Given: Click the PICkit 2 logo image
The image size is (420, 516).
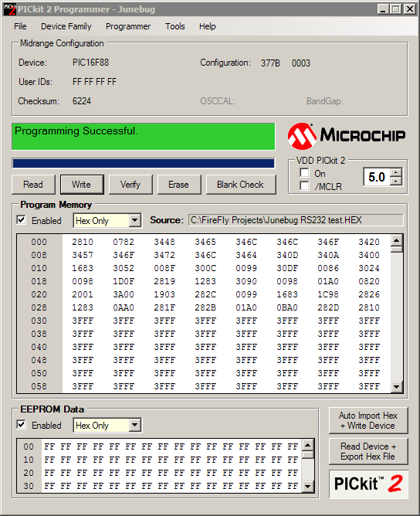Looking at the screenshot, I should (x=368, y=484).
